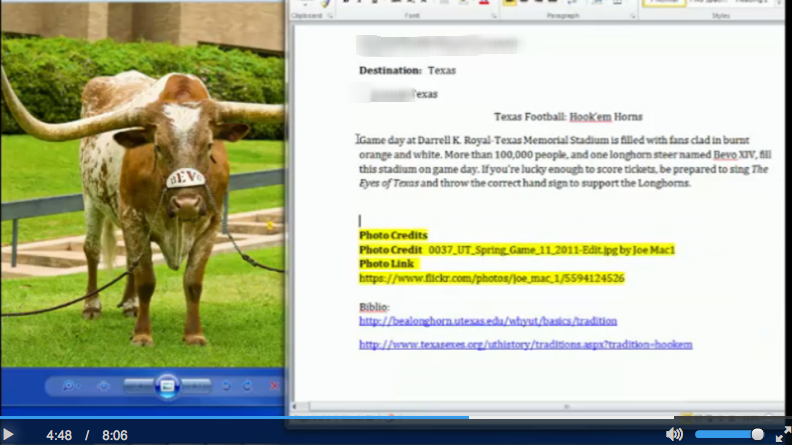Viewport: 792px width, 445px height.
Task: Click the video progress bar
Action: click(396, 418)
